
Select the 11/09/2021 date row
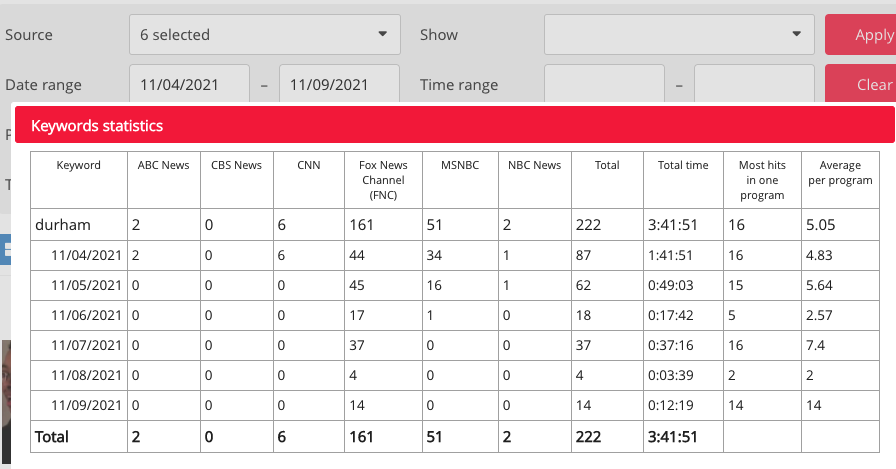(x=455, y=406)
